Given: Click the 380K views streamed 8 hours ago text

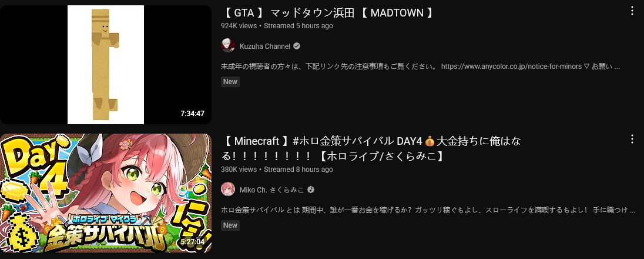Looking at the screenshot, I should coord(277,170).
